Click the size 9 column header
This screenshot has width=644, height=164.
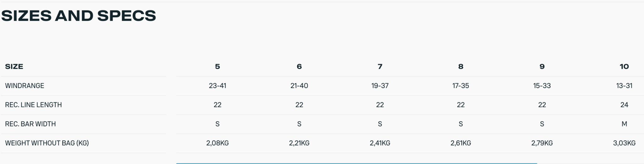[x=542, y=67]
